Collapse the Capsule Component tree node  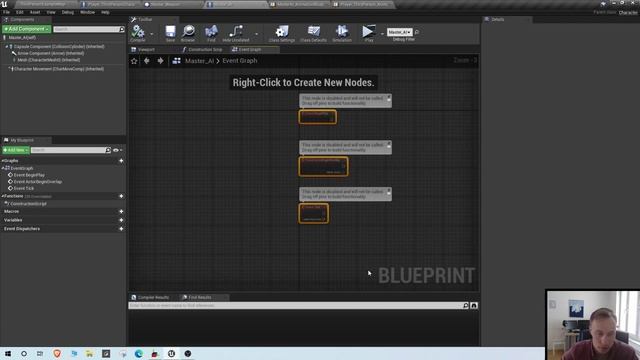click(6, 47)
